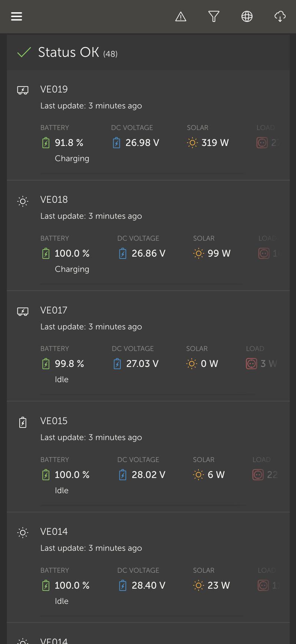Click the cloud download icon
This screenshot has height=644, width=296.
pos(280,16)
